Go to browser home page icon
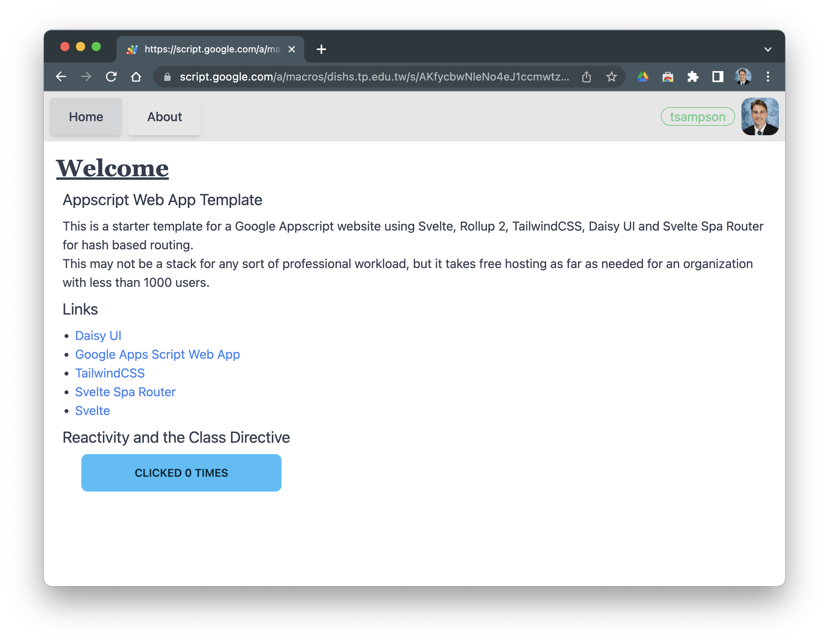Screen dimensions: 829x644 tap(136, 77)
